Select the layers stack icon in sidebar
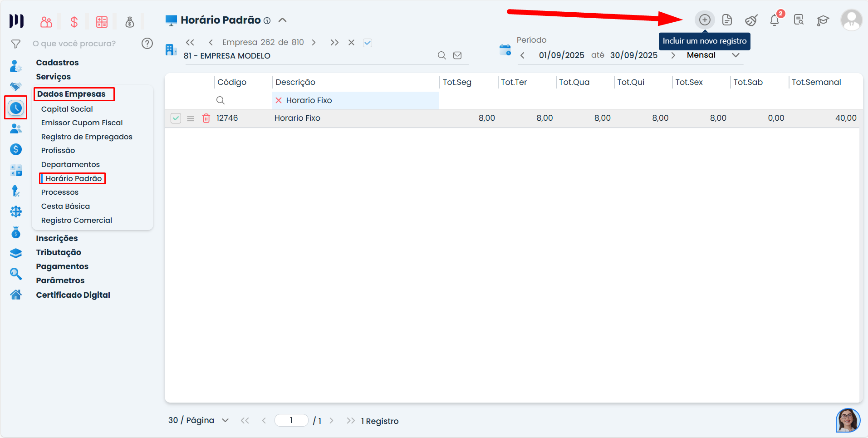Image resolution: width=868 pixels, height=438 pixels. [16, 253]
